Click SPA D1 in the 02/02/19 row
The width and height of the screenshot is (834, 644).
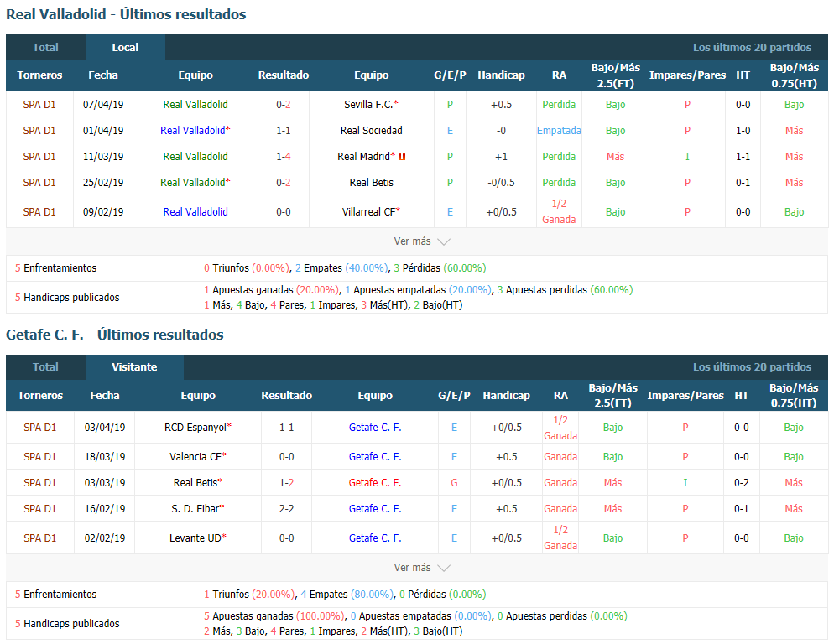click(x=40, y=538)
